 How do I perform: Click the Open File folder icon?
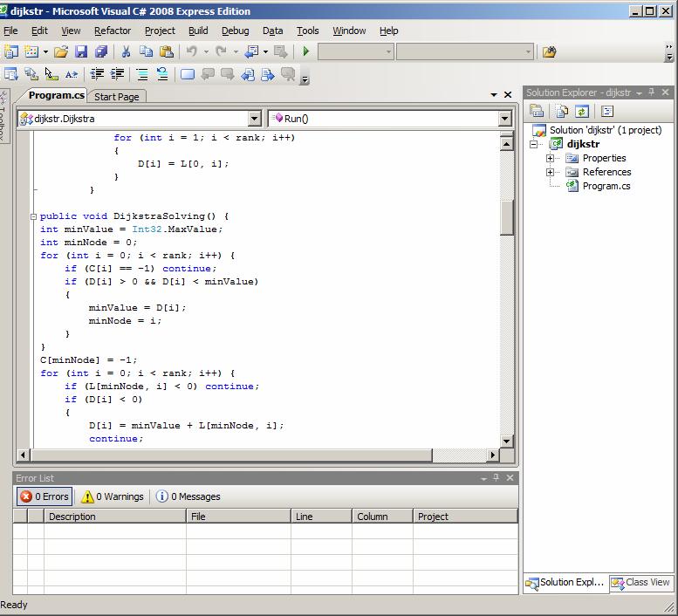pos(61,51)
